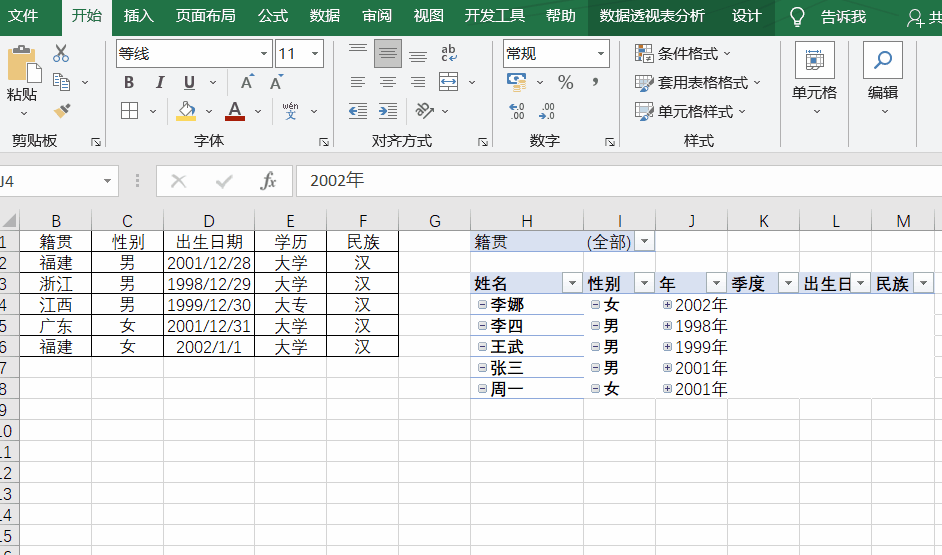Open the 姓名 field filter dropdown
This screenshot has height=555, width=942.
[573, 283]
